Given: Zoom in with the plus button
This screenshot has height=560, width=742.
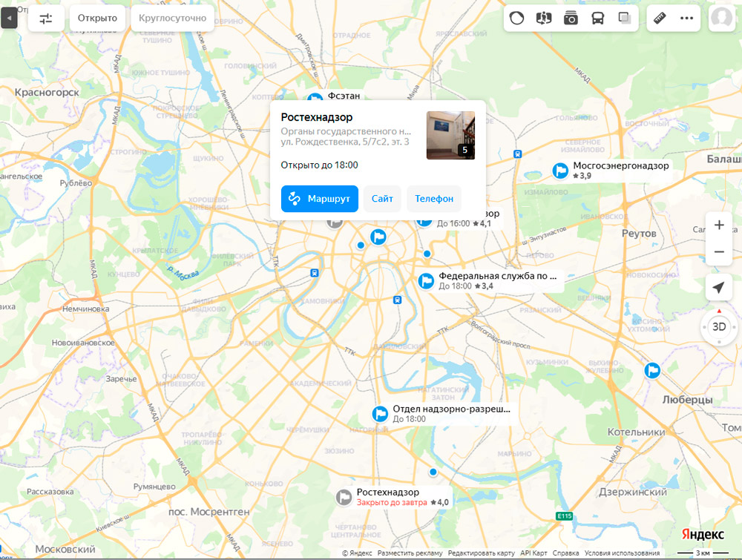Looking at the screenshot, I should pos(718,225).
